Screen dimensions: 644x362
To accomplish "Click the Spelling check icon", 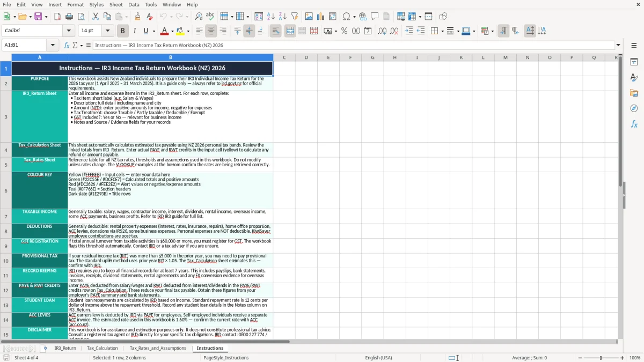I will tap(210, 17).
